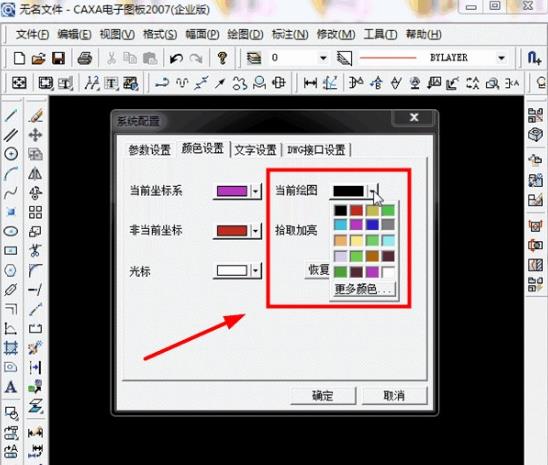
Task: Open the 绘图(D) menu
Action: pos(245,35)
